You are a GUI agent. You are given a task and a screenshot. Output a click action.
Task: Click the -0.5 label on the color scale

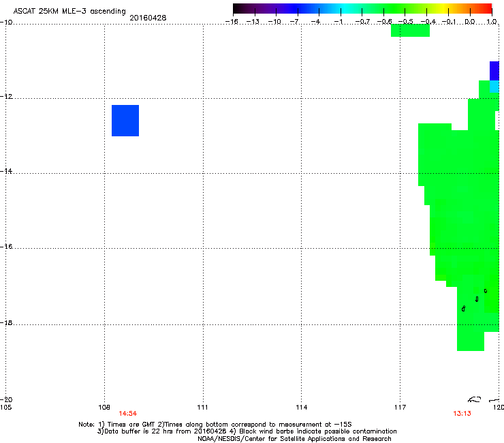pos(405,22)
